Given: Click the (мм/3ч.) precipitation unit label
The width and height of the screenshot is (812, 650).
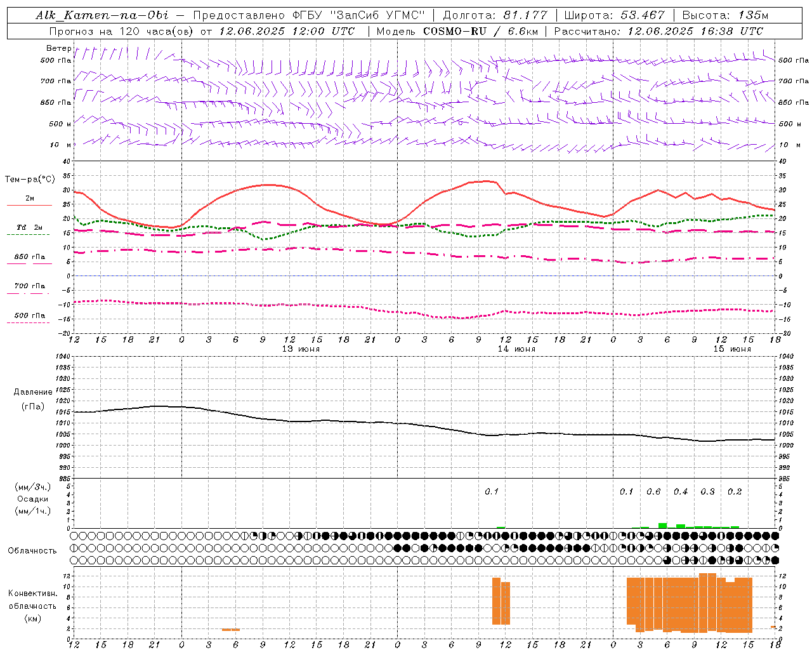Looking at the screenshot, I should pos(33,487).
